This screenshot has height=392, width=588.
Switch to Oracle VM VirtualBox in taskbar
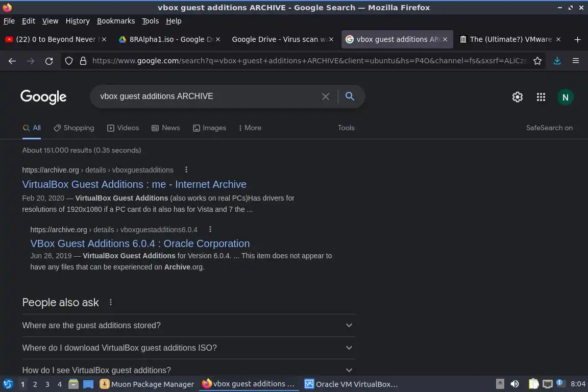[x=351, y=384]
